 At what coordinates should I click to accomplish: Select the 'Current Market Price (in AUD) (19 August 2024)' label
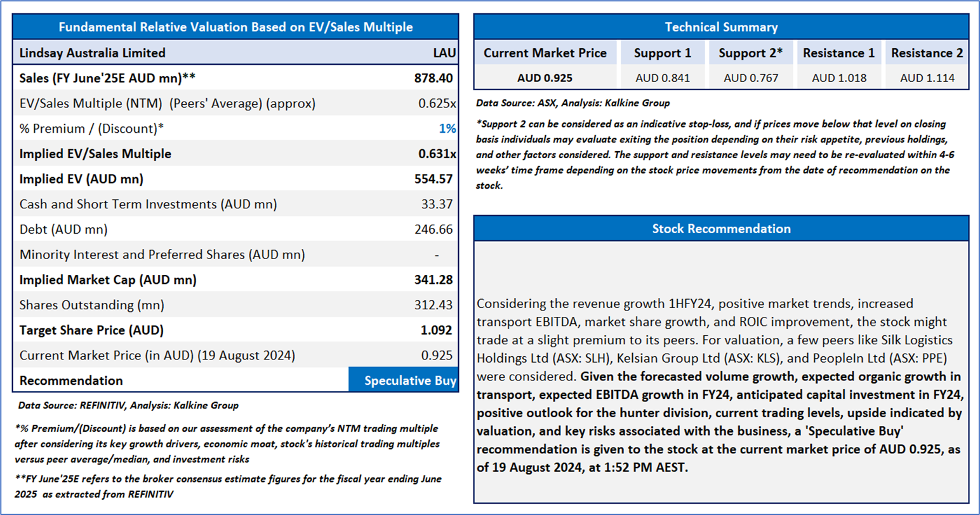[157, 356]
